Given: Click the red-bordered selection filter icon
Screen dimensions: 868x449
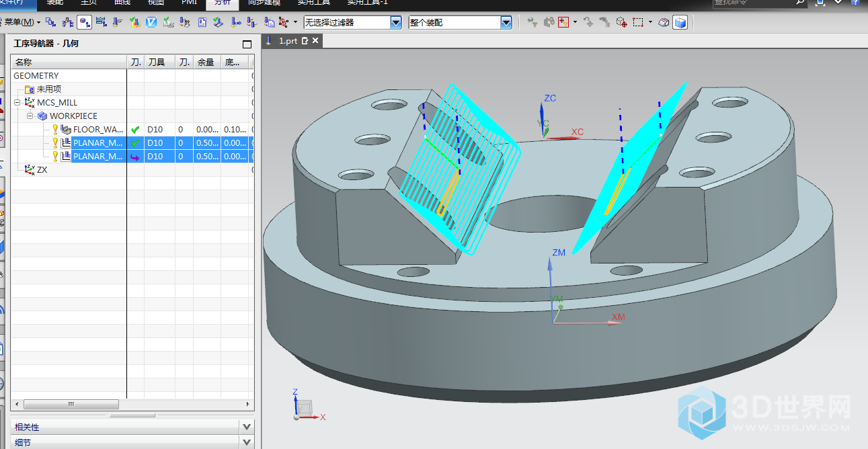Looking at the screenshot, I should coord(563,22).
